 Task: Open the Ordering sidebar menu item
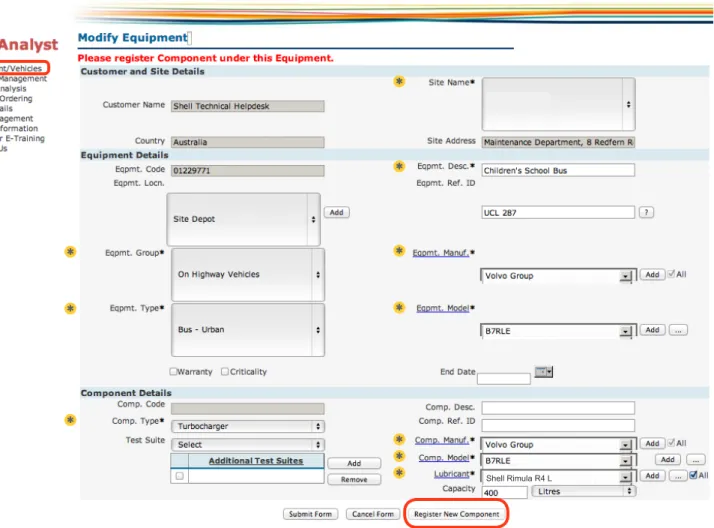16,98
